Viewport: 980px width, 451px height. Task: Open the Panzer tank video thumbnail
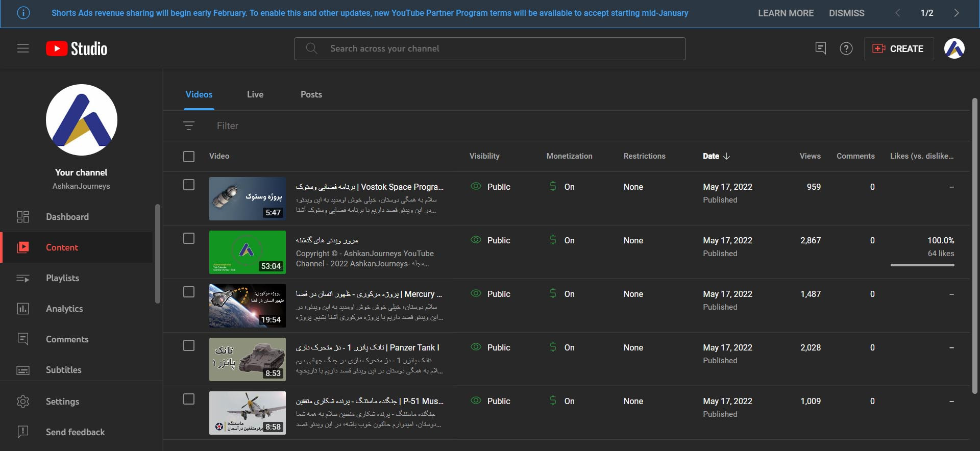(248, 359)
